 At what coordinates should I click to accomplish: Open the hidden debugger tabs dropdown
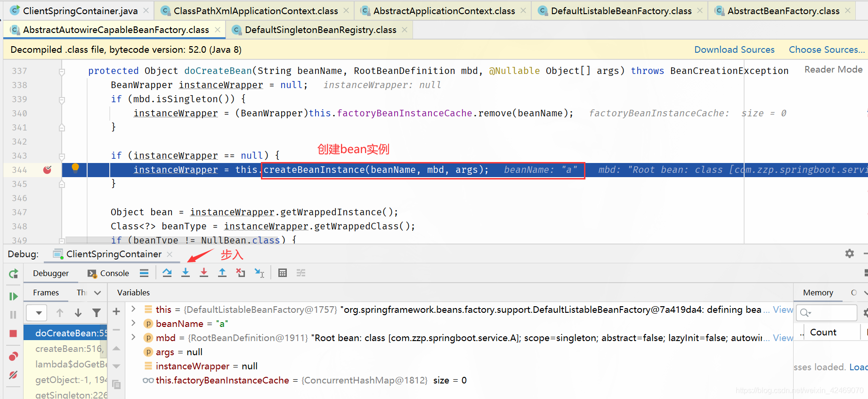pyautogui.click(x=97, y=293)
